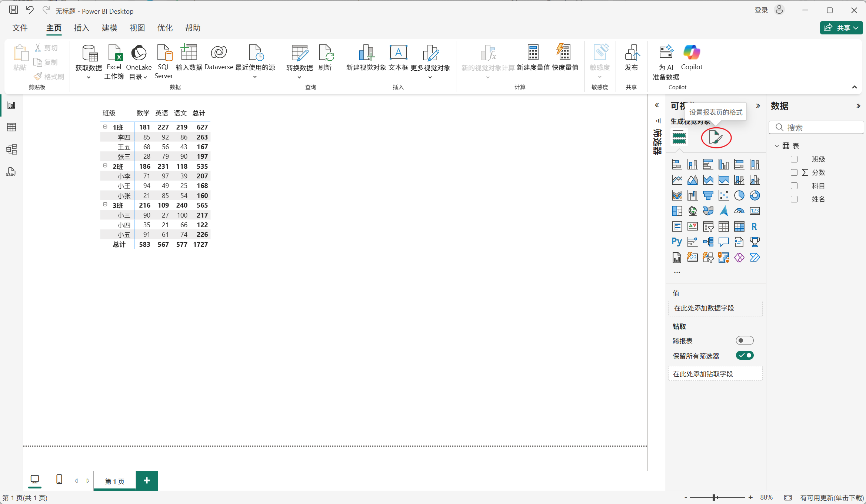Screen dimensions: 866x504
Task: Select the donut chart visual icon
Action: (755, 195)
